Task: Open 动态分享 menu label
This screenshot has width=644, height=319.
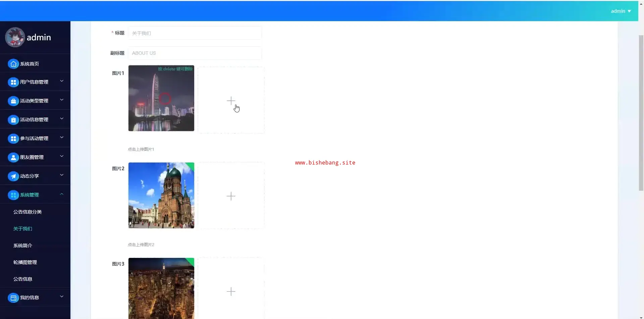Action: click(x=30, y=176)
